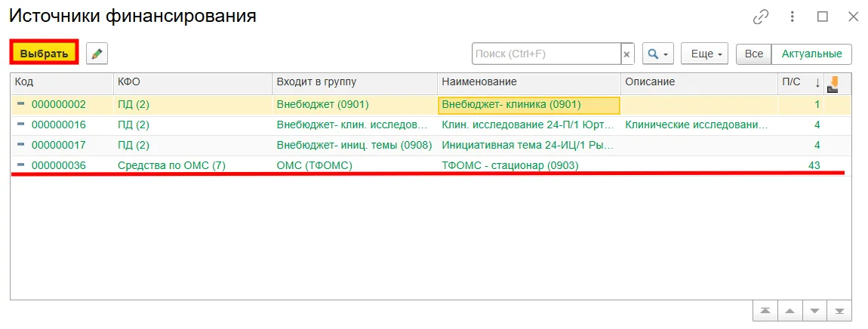Viewport: 868px width, 329px height.
Task: Open the three-dot window menu
Action: tap(793, 17)
